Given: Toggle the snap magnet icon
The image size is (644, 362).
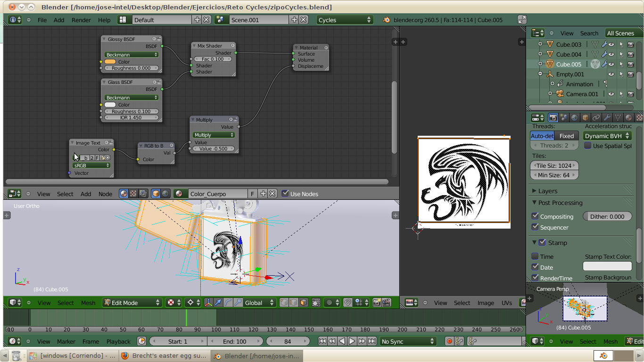Looking at the screenshot, I should pyautogui.click(x=347, y=303).
